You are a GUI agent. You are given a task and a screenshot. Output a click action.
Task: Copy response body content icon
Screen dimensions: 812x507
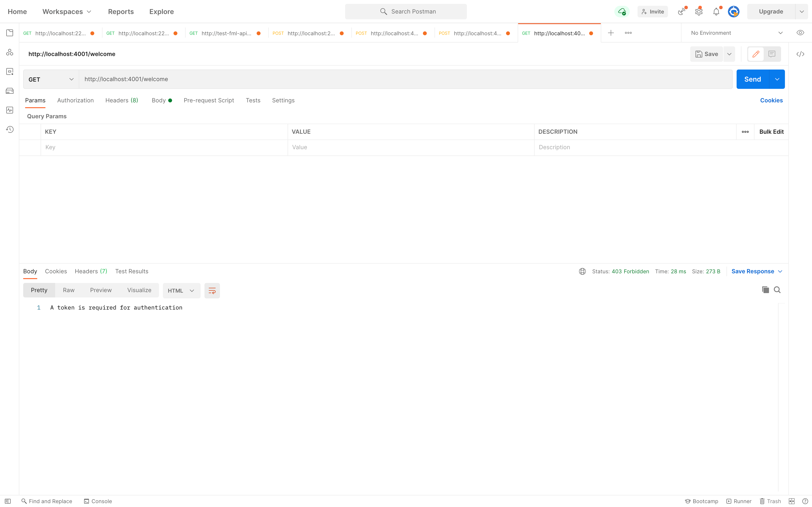point(766,290)
